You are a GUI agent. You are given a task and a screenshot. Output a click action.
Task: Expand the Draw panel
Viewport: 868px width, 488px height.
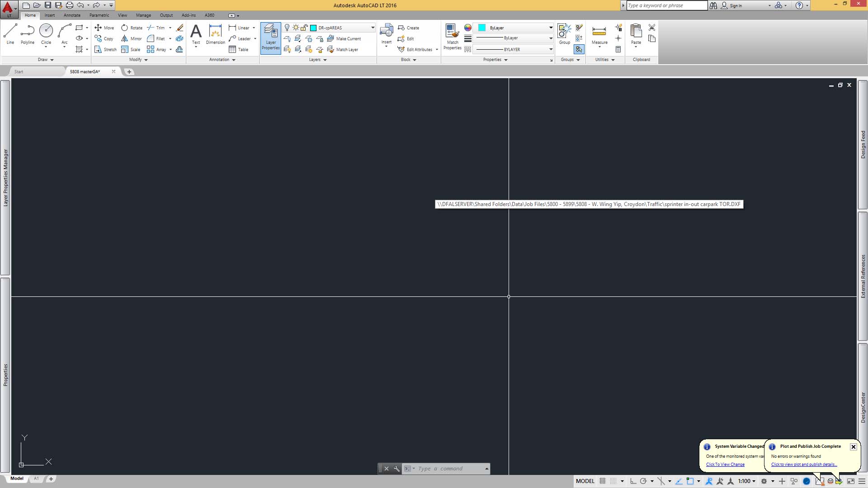[x=46, y=60]
